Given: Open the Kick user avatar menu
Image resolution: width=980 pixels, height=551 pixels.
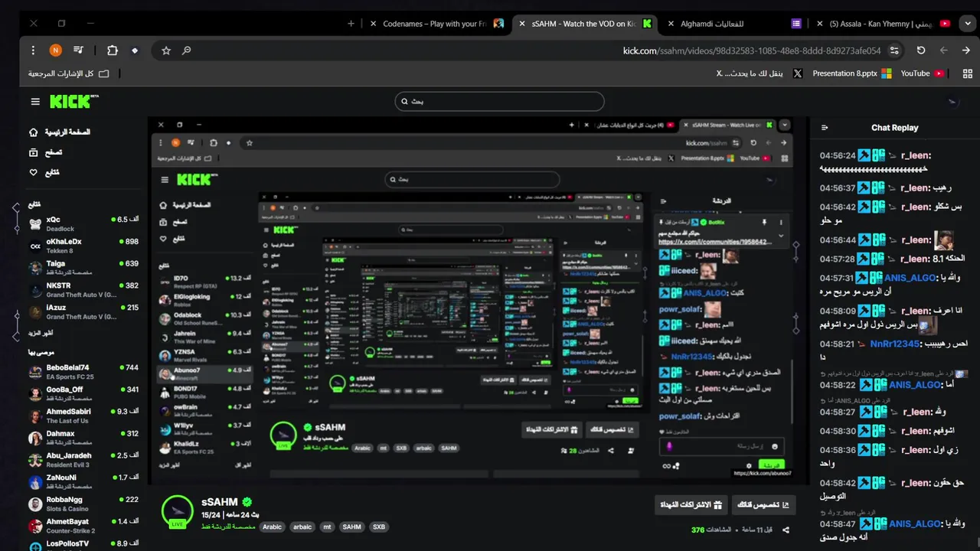Looking at the screenshot, I should click(952, 101).
